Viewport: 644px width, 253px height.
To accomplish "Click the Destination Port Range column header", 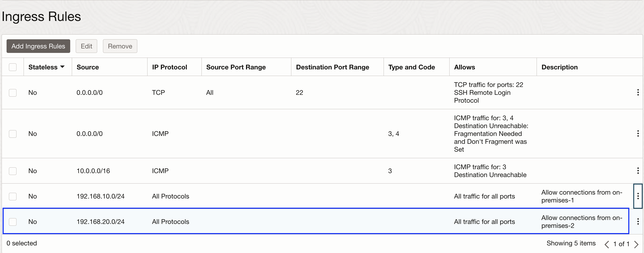I will (x=332, y=67).
